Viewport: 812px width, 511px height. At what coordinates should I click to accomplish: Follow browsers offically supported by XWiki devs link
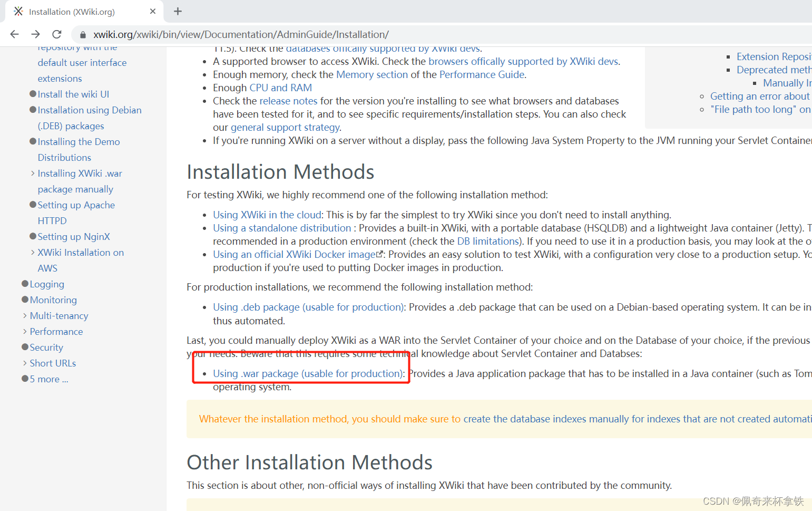pyautogui.click(x=523, y=61)
